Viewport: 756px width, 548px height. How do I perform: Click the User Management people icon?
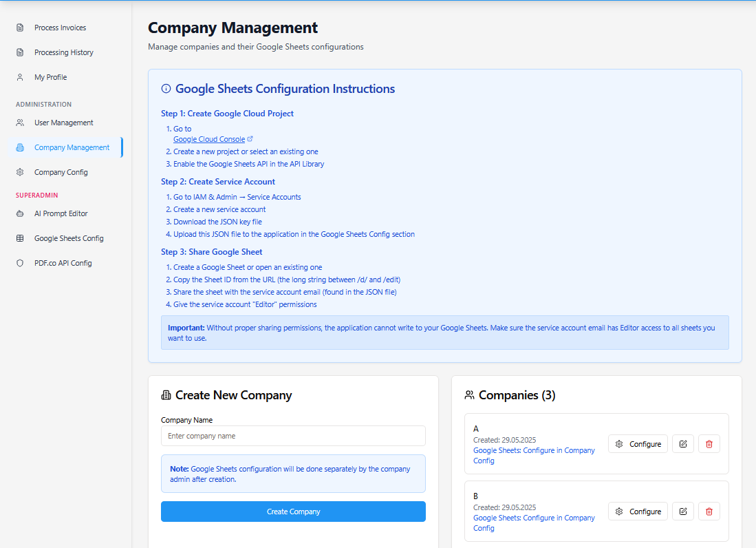coord(20,123)
